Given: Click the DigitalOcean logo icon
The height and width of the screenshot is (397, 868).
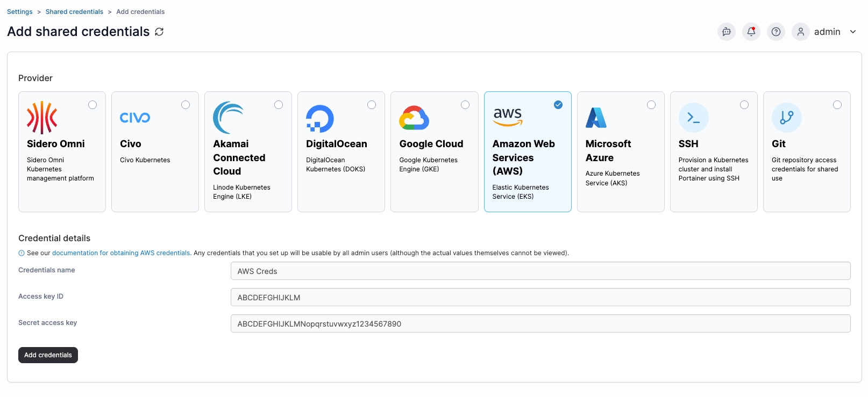Looking at the screenshot, I should [x=320, y=119].
